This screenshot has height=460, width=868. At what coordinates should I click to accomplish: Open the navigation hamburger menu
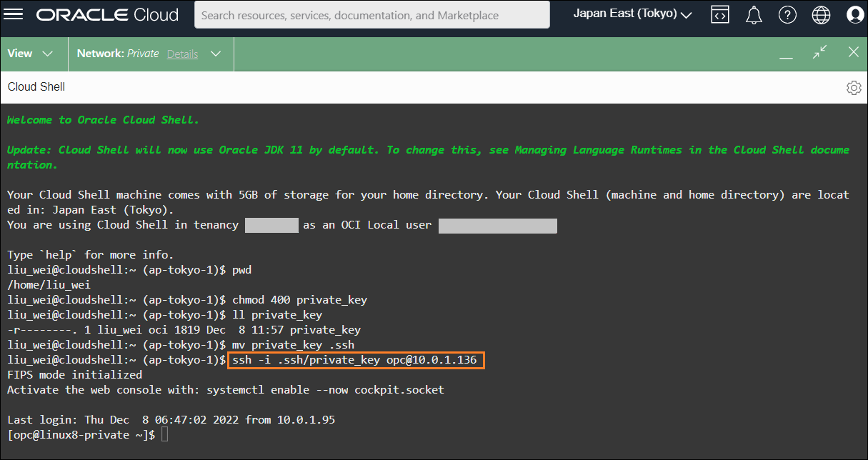pyautogui.click(x=14, y=14)
